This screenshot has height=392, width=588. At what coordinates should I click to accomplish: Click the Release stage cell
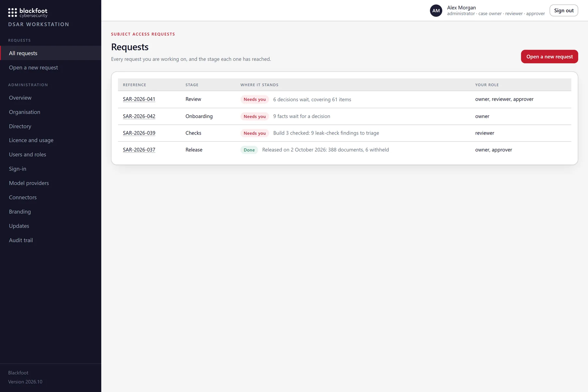tap(194, 150)
